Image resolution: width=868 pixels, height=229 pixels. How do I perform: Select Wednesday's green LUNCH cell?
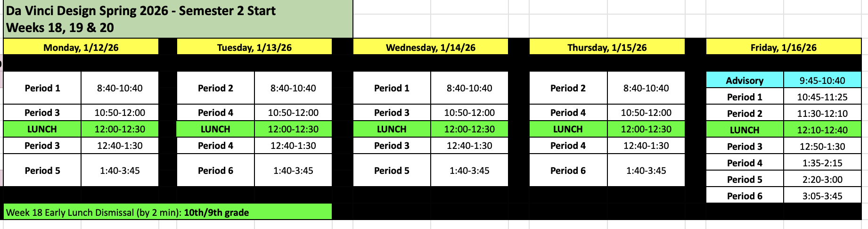[x=392, y=129]
